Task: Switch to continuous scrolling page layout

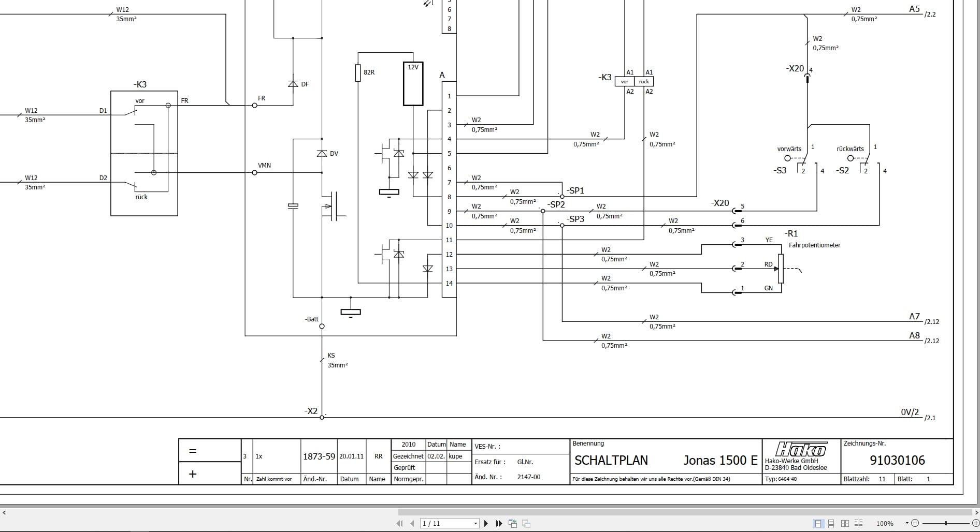Action: pos(831,523)
